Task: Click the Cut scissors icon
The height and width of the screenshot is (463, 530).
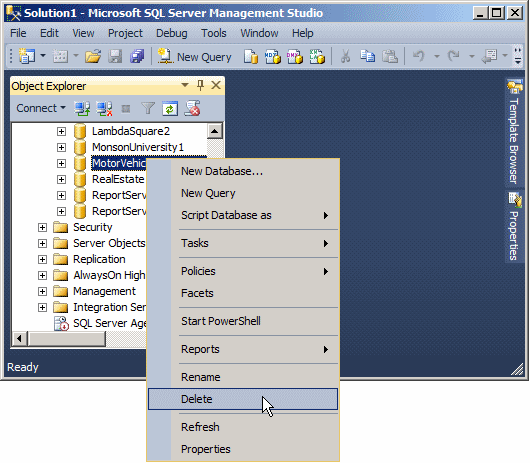Action: pyautogui.click(x=345, y=56)
